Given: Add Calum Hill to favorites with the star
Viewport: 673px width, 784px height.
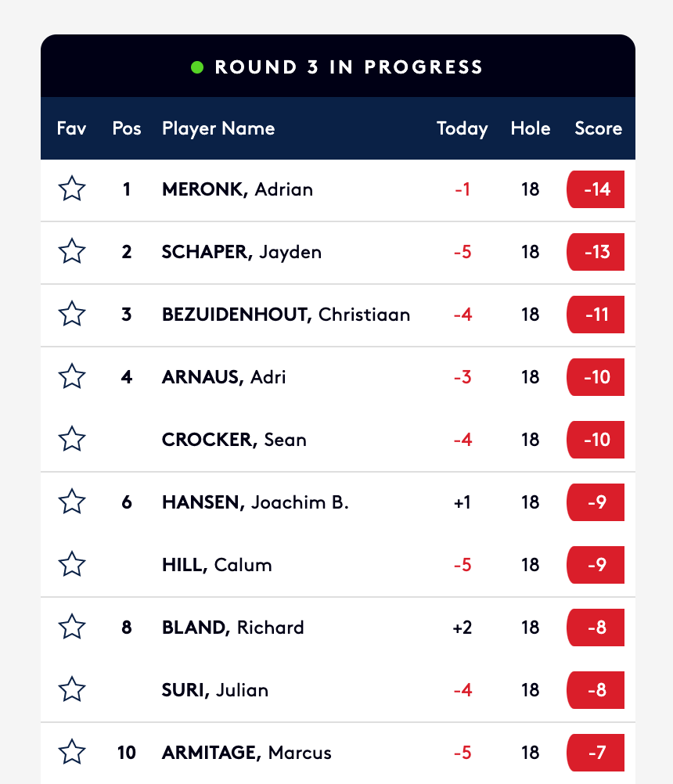Looking at the screenshot, I should click(x=72, y=564).
